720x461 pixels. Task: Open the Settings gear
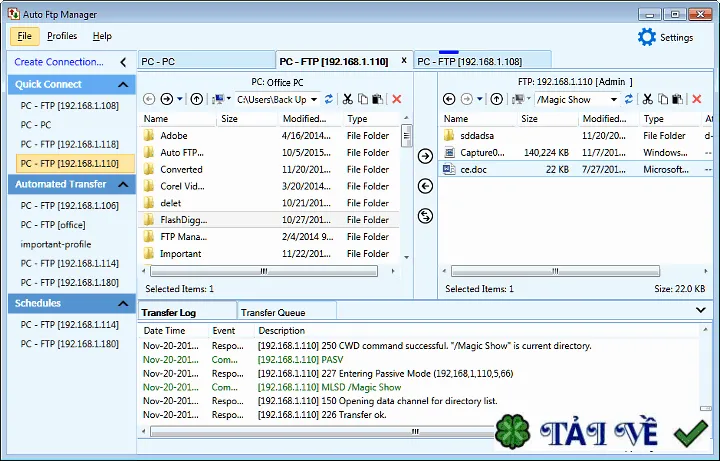647,37
